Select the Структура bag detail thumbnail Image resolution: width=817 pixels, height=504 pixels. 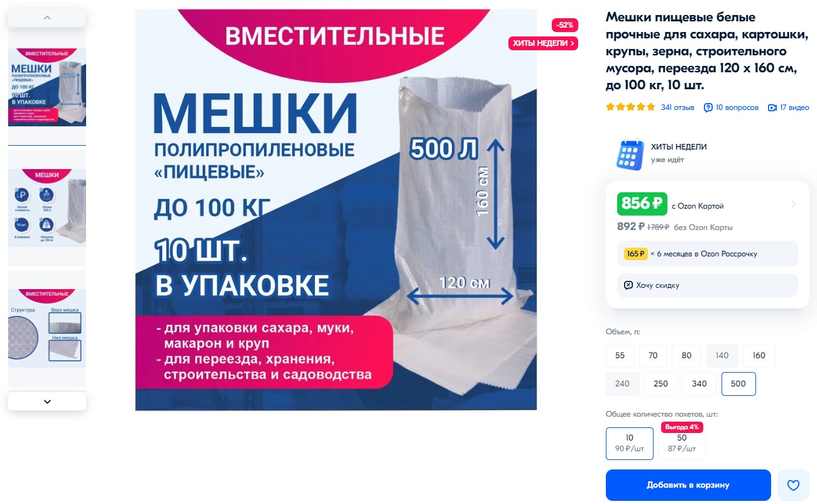click(47, 328)
